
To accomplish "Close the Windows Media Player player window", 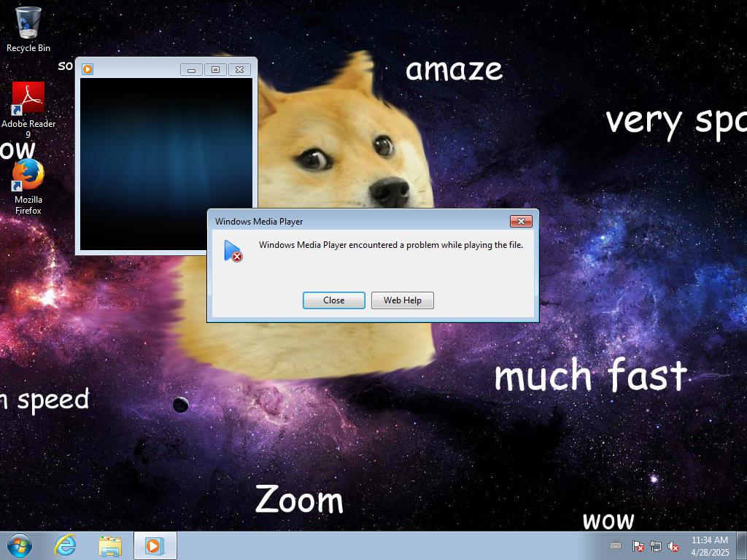I will pos(239,69).
